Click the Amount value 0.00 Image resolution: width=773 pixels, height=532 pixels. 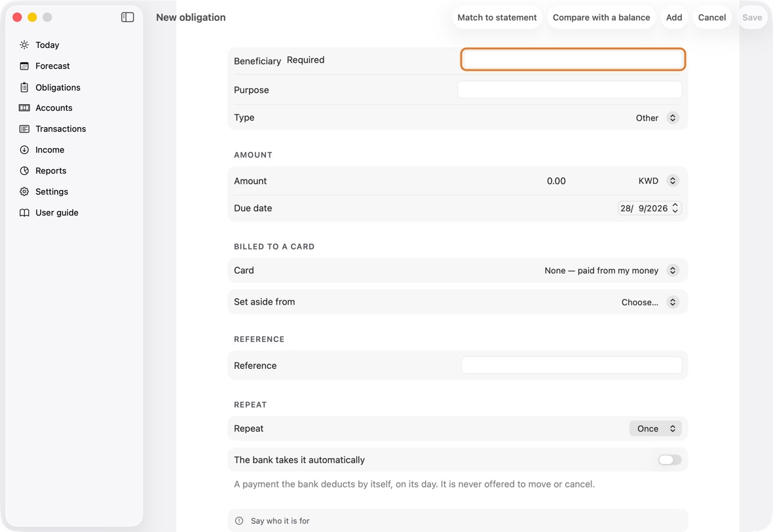pyautogui.click(x=556, y=181)
